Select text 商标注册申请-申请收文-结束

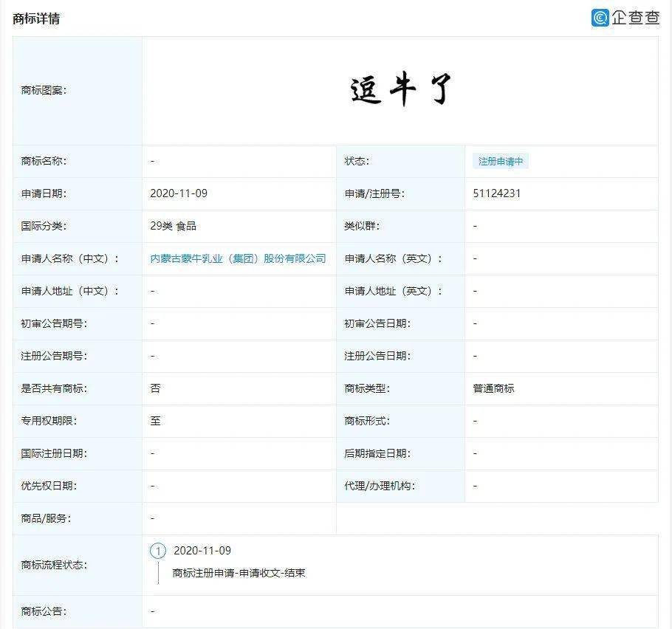[239, 574]
